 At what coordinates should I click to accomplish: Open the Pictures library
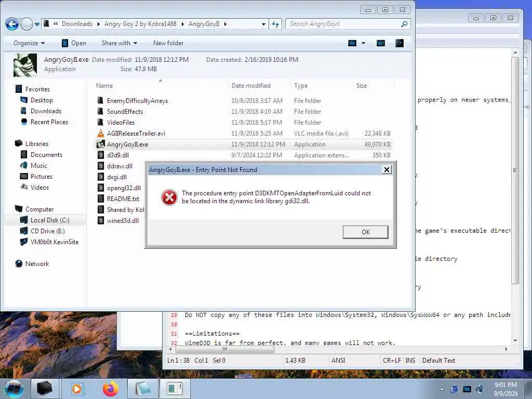point(42,177)
